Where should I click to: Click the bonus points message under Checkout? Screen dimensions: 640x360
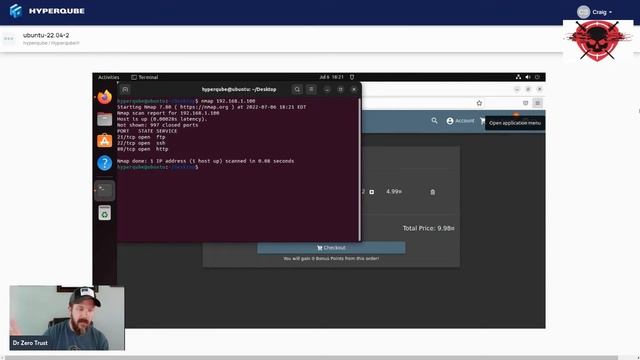[331, 259]
